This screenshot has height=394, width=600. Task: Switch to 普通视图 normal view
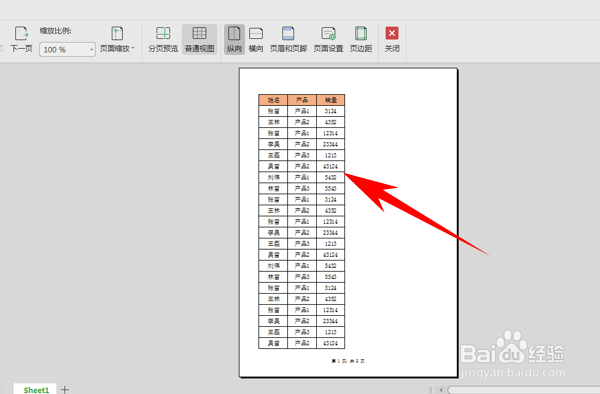coord(199,39)
